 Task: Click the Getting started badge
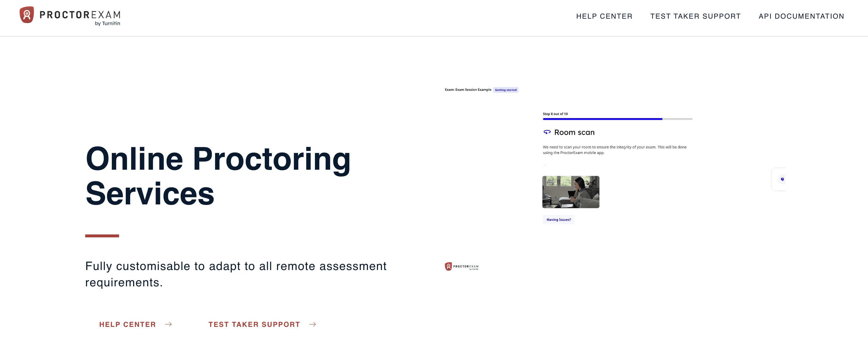click(506, 90)
